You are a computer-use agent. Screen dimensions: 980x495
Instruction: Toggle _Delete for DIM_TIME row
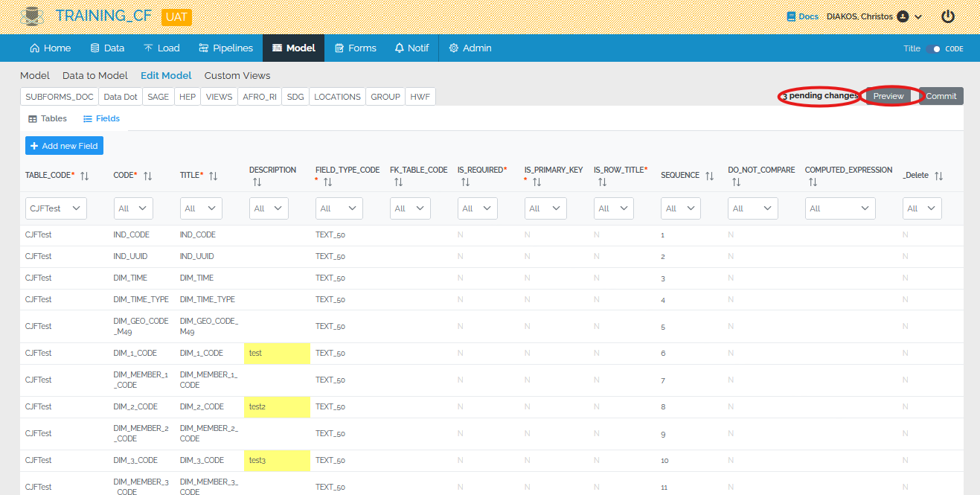905,278
